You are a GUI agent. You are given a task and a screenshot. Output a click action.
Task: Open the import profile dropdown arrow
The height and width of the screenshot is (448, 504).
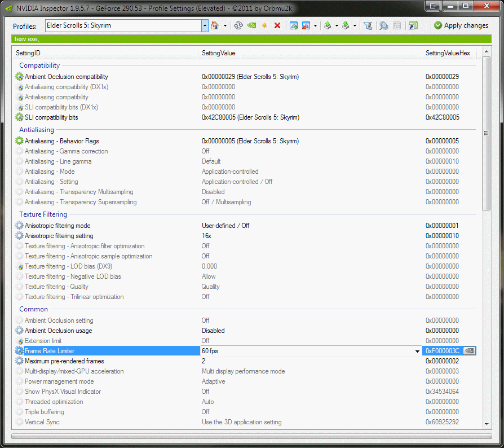pos(355,26)
